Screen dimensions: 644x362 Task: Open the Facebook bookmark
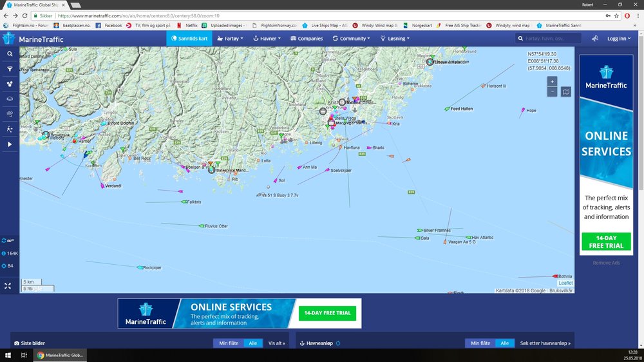pyautogui.click(x=109, y=26)
